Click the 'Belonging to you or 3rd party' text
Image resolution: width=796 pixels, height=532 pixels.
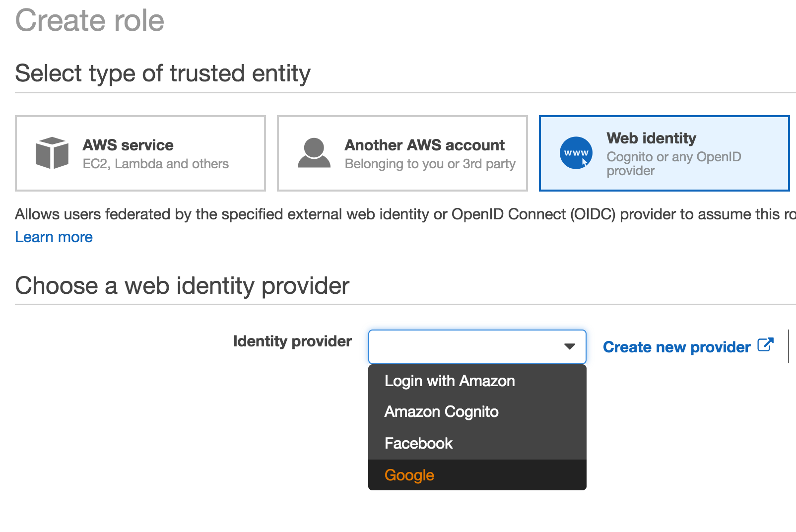tap(430, 164)
